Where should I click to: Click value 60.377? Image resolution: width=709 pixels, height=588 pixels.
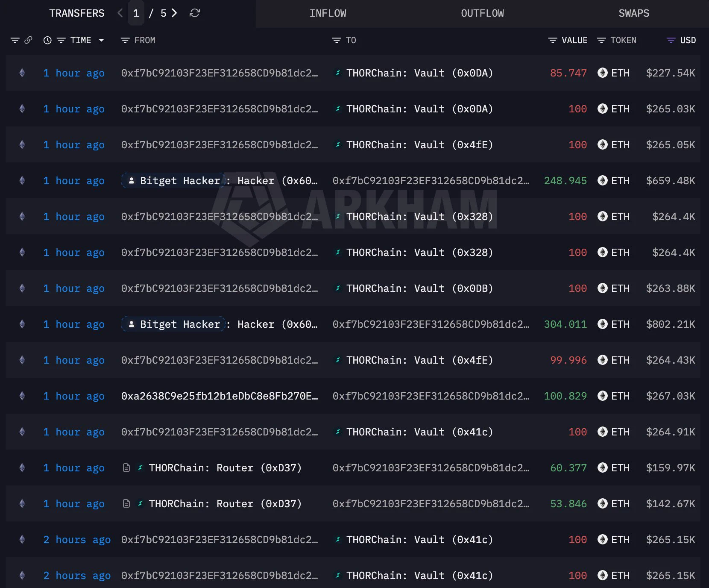568,468
